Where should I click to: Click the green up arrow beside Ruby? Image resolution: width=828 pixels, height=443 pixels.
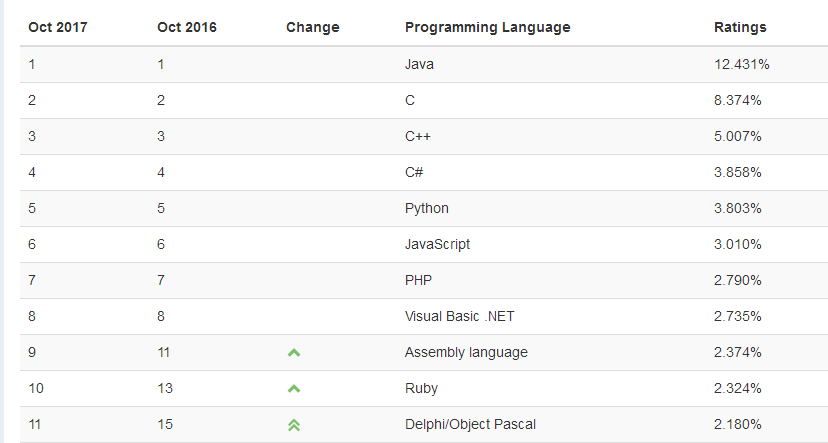tap(294, 389)
